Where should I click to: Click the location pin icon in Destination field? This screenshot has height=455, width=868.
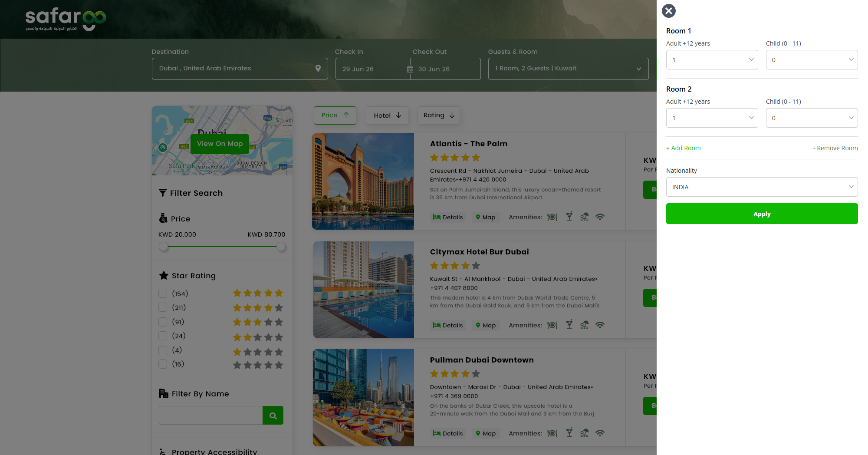[318, 69]
